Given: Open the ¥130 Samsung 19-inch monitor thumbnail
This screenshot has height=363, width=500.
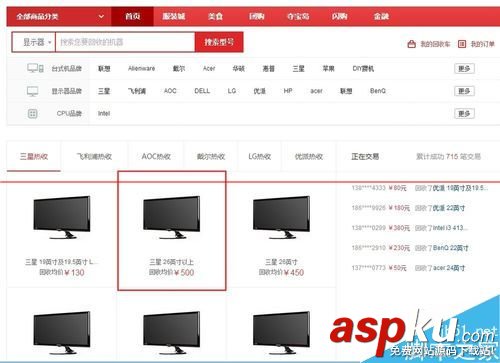Looking at the screenshot, I should pos(62,217).
